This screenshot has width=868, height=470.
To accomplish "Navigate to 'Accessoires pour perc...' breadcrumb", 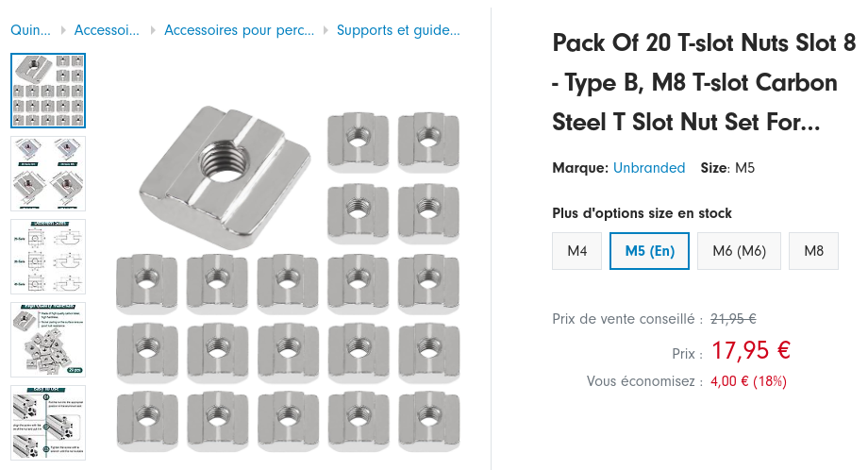I will (x=239, y=30).
